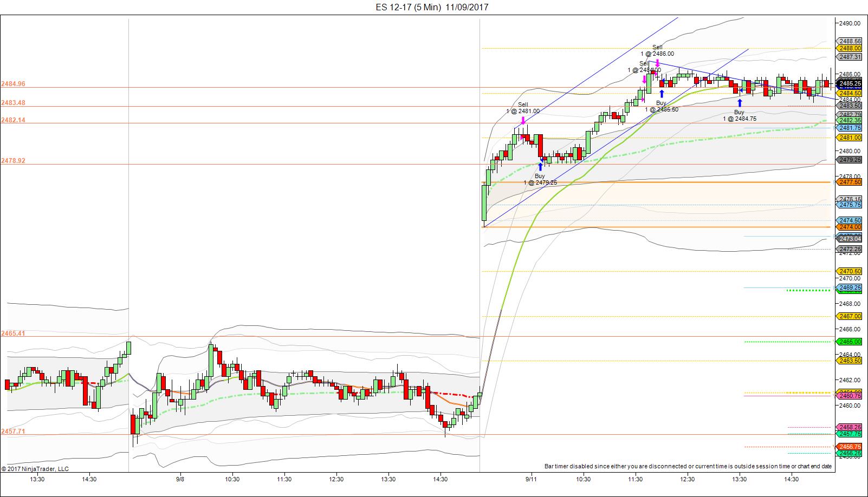Image resolution: width=868 pixels, height=497 pixels.
Task: Click the yellow 2467.00 price marker
Action: point(850,316)
